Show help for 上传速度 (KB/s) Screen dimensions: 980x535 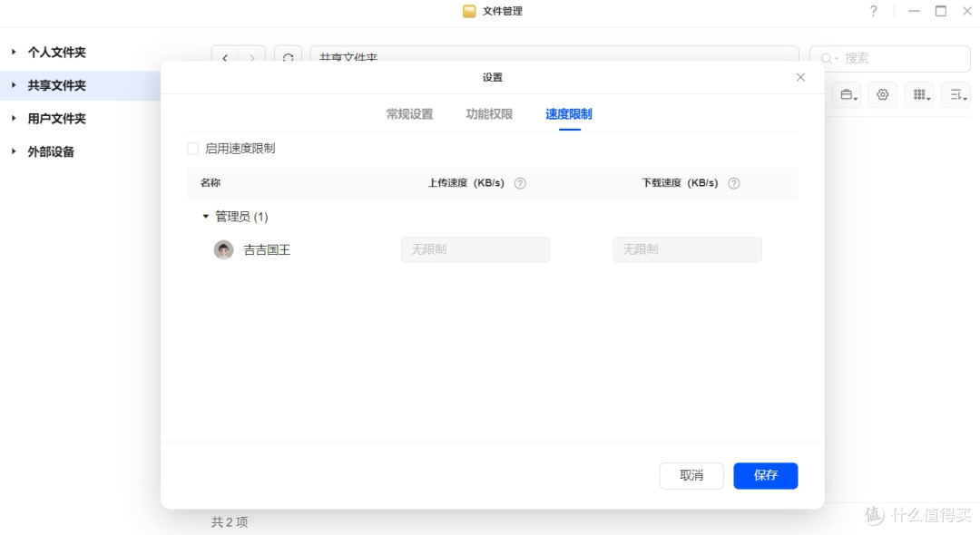pos(520,183)
